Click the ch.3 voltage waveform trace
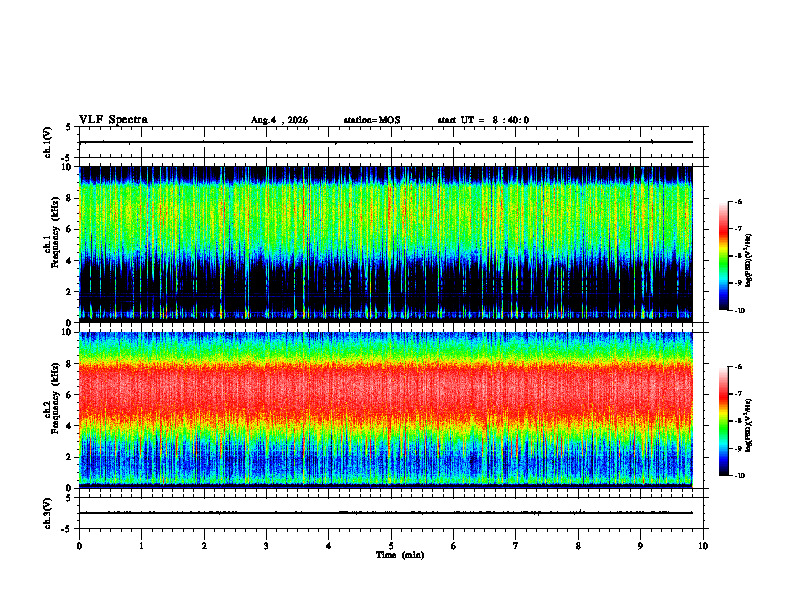This screenshot has width=792, height=612. [x=385, y=513]
